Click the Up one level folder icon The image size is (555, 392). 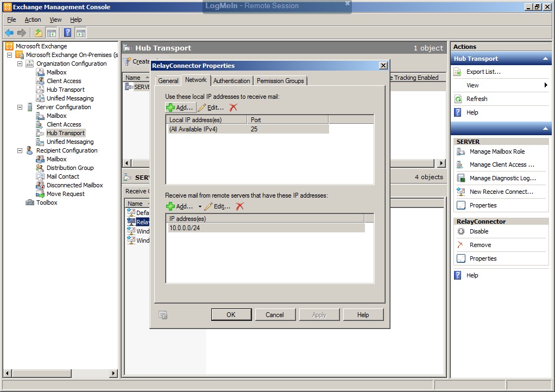(38, 33)
